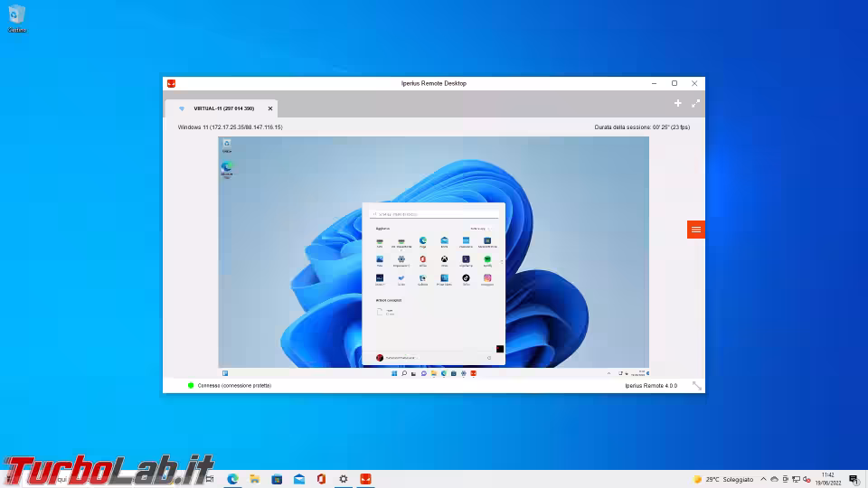Open Settings gear in the host taskbar
Viewport: 868px width, 488px height.
click(344, 479)
